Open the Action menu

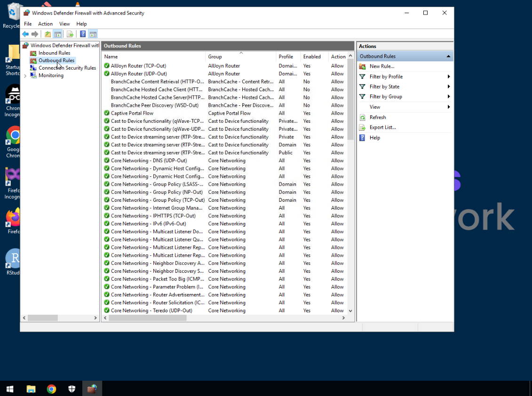point(45,24)
